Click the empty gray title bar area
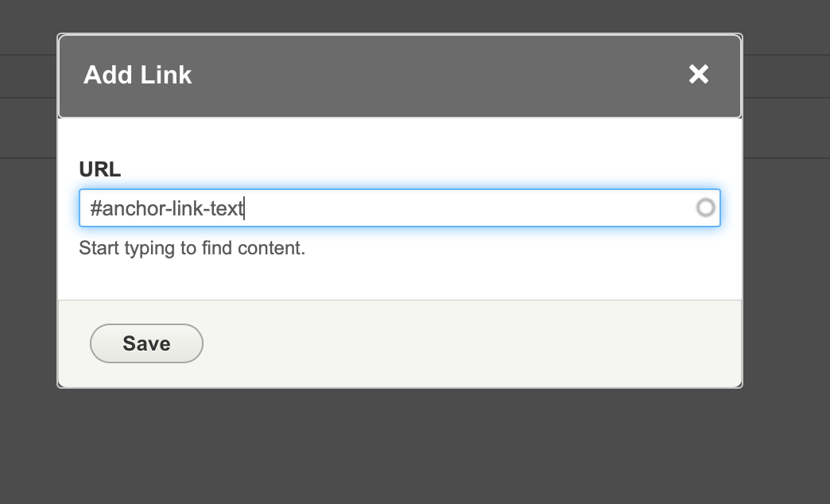The image size is (830, 504). 437,76
